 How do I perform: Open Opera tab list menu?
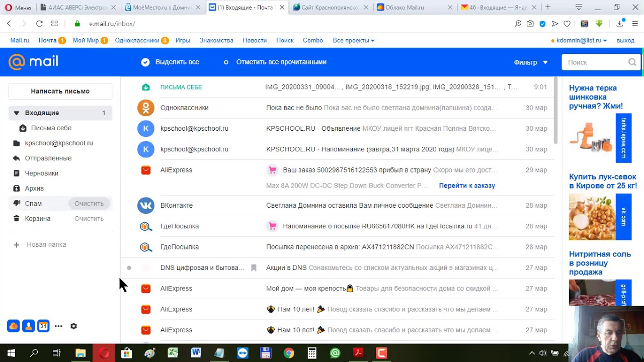(579, 7)
